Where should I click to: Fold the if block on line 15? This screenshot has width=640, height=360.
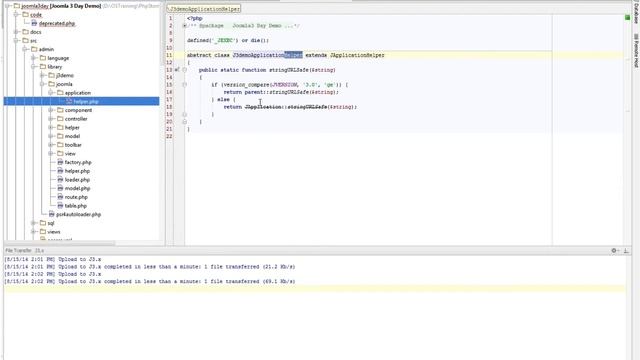184,84
